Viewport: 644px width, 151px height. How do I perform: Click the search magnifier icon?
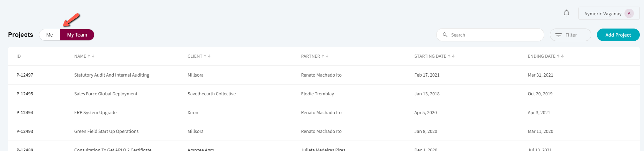[445, 35]
